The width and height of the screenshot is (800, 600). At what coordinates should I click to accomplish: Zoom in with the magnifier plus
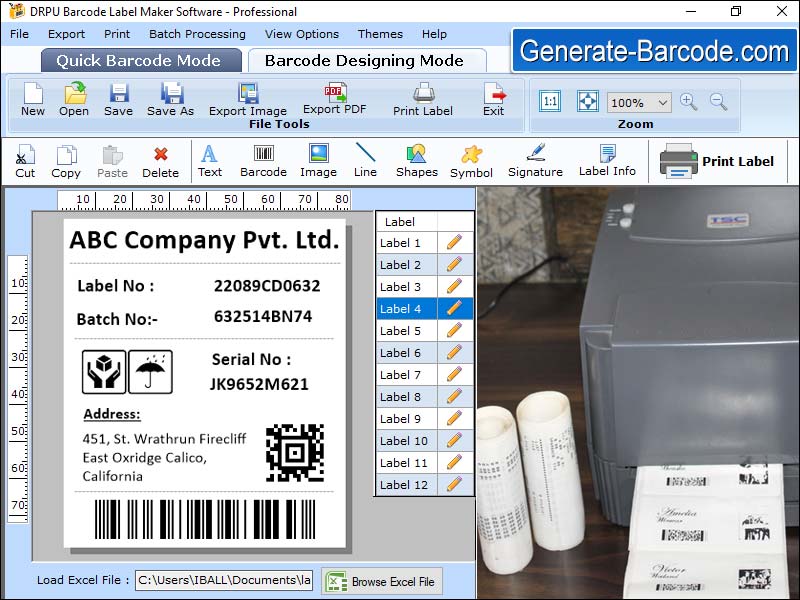click(x=689, y=102)
